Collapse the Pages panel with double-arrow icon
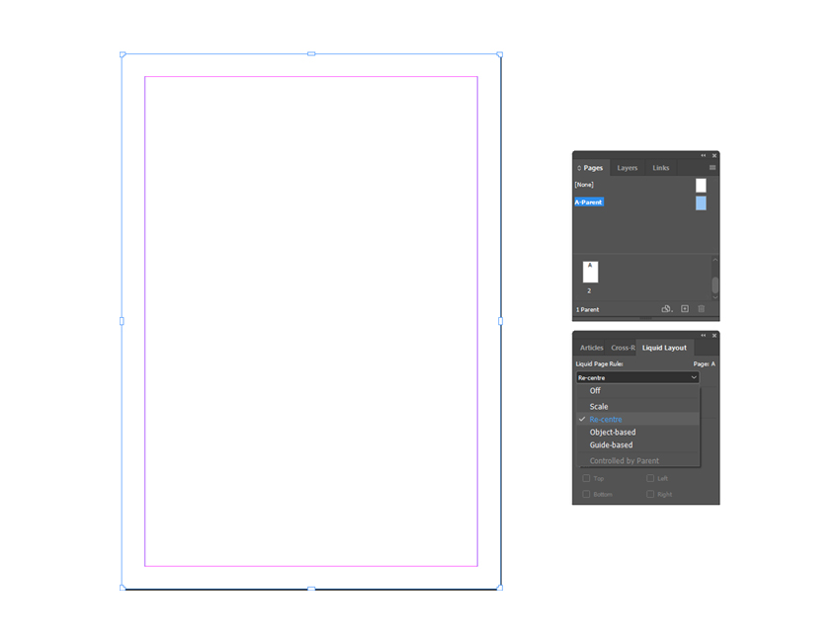Viewport: 840px width, 642px height. 704,155
